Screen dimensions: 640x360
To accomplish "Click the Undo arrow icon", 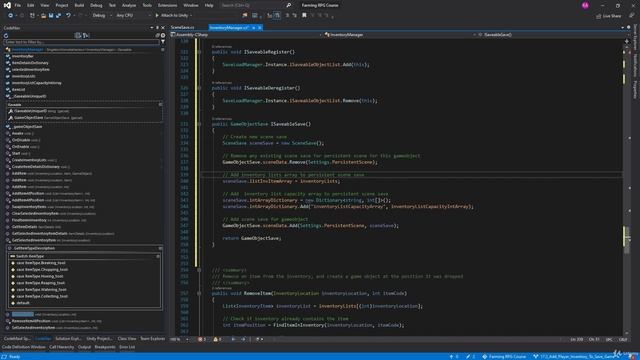I will [68, 16].
